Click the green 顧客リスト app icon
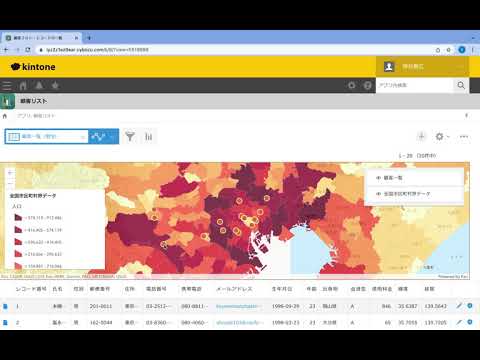 tap(7, 101)
